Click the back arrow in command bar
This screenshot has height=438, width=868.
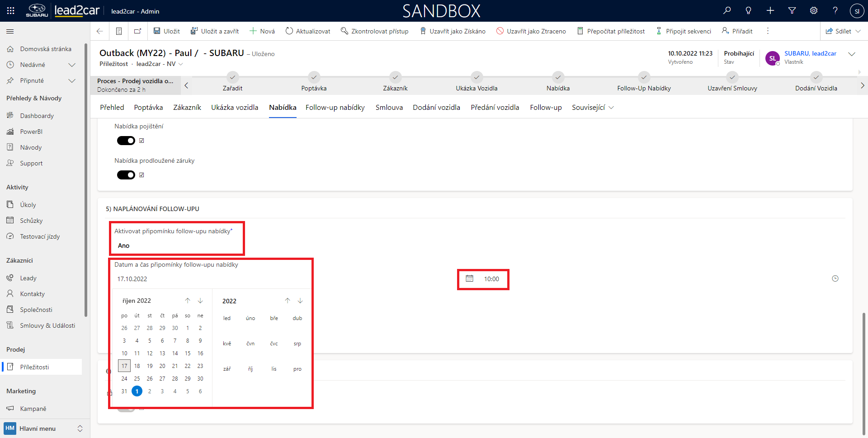coord(100,31)
